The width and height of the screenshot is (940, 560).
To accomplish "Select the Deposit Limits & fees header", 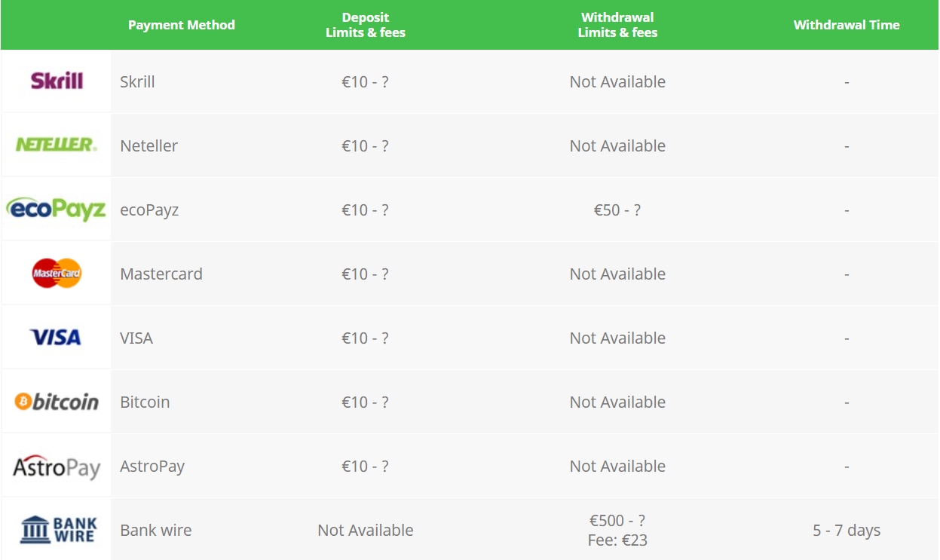I will point(366,25).
